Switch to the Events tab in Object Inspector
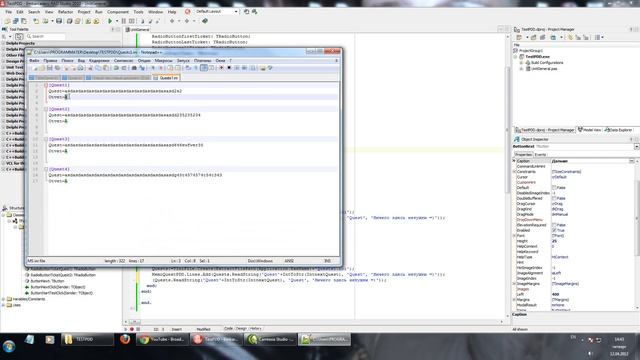This screenshot has height=360, width=640. click(540, 155)
